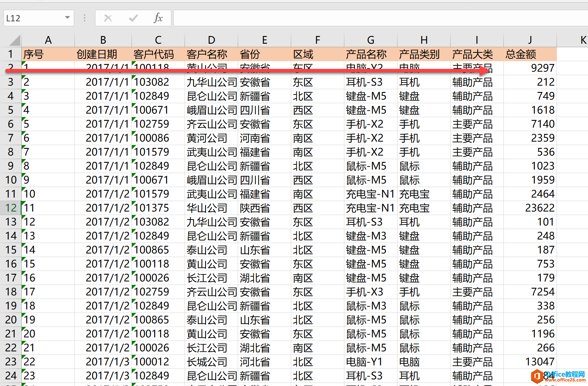This screenshot has width=588, height=386.
Task: Click cell 陕西省 in row 12
Action: [x=265, y=208]
